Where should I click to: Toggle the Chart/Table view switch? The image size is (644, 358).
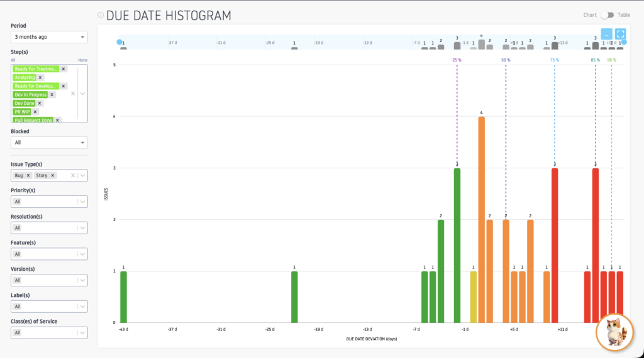[607, 15]
